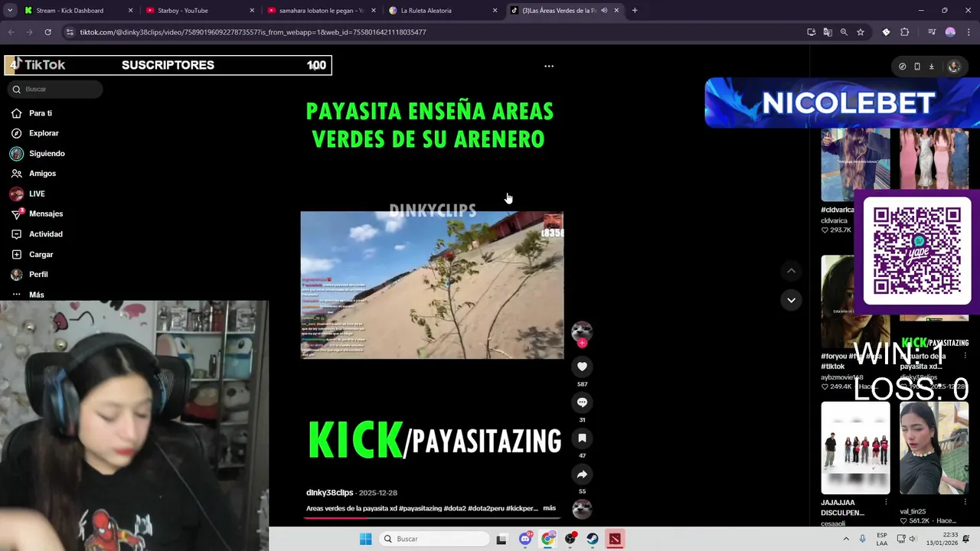This screenshot has height=551, width=980.
Task: Open the tab search dropdown arrow
Action: [x=9, y=11]
